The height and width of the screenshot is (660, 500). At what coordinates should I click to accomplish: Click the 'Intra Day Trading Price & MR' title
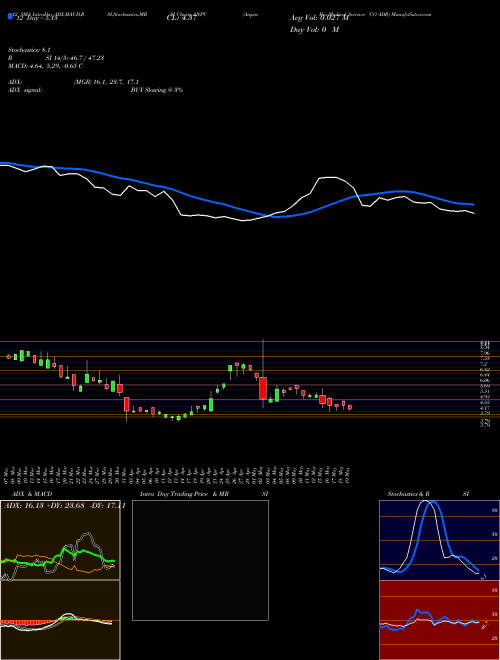click(x=184, y=494)
